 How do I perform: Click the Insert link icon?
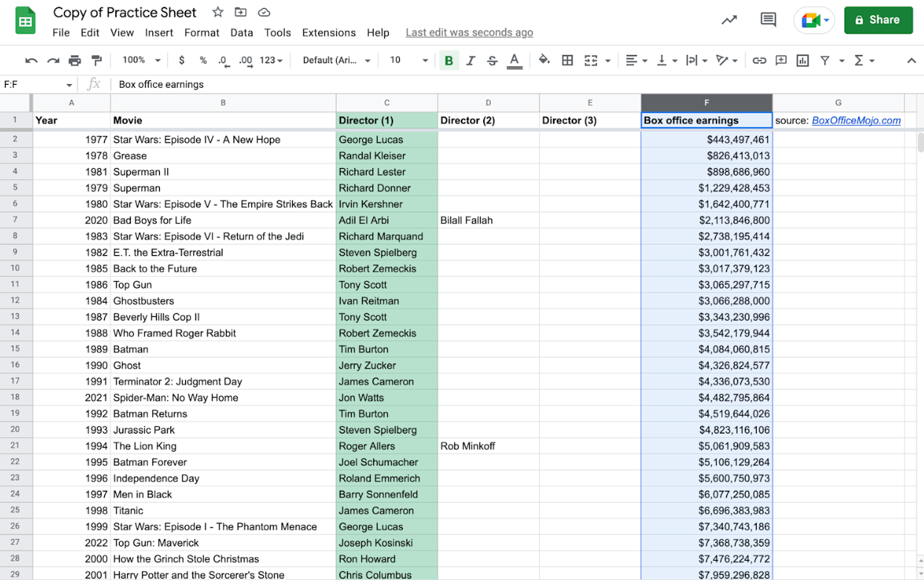(759, 60)
